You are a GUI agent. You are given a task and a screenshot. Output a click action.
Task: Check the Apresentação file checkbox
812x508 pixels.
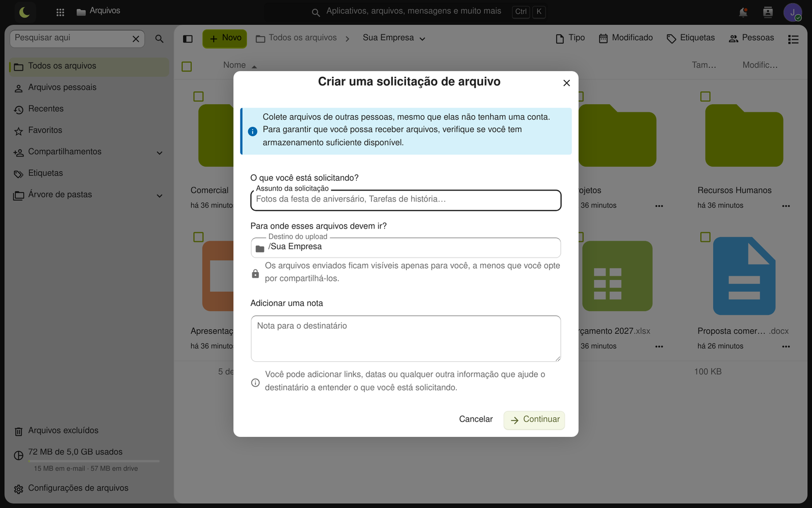coord(198,237)
